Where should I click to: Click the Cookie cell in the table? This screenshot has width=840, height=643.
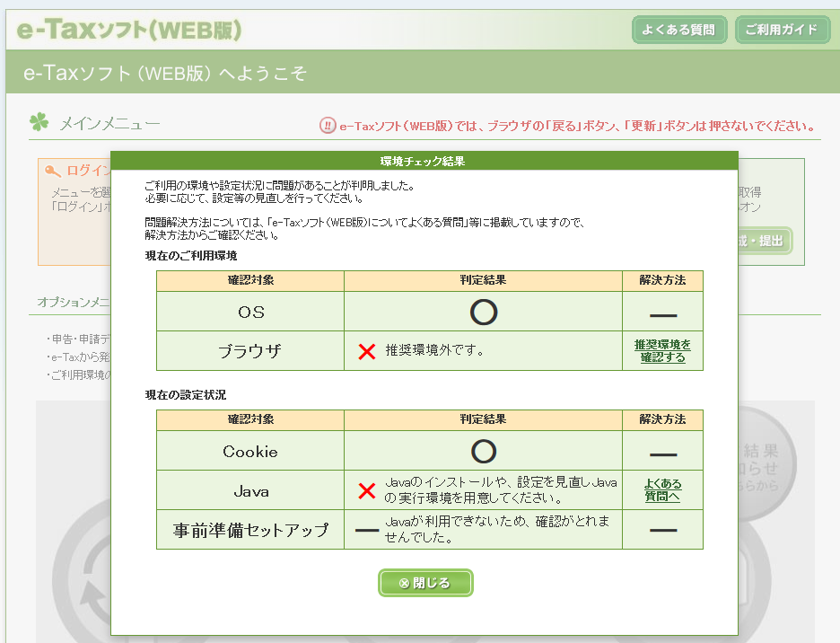point(250,451)
